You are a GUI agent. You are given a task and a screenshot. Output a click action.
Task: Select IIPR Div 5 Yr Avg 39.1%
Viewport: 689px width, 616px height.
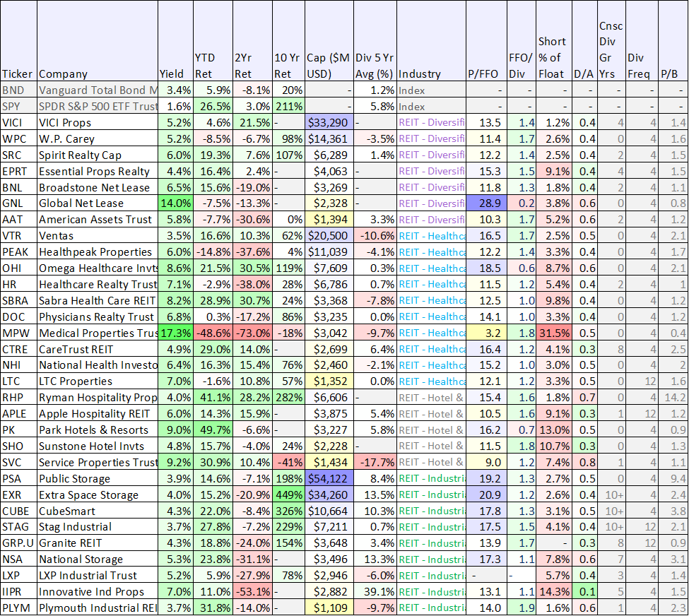pyautogui.click(x=375, y=592)
